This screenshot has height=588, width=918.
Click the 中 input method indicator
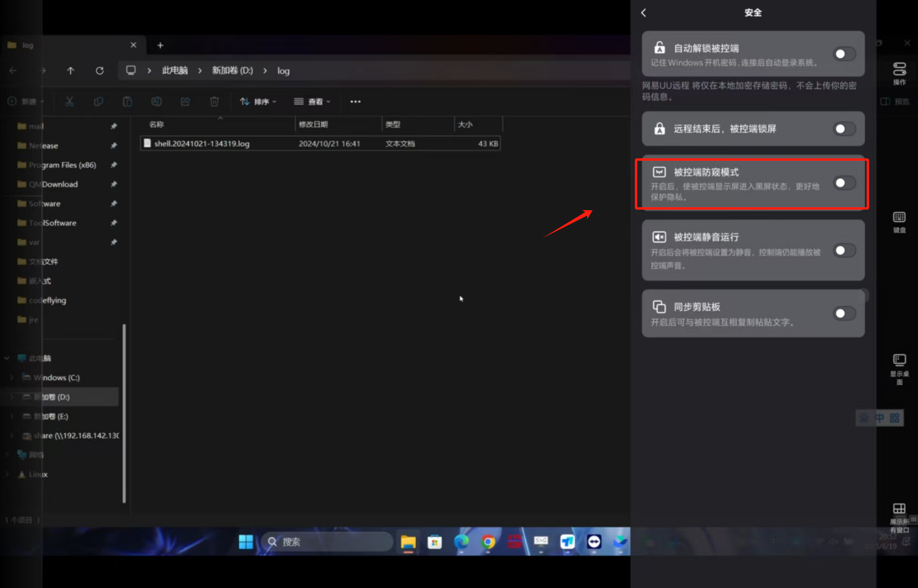(879, 418)
